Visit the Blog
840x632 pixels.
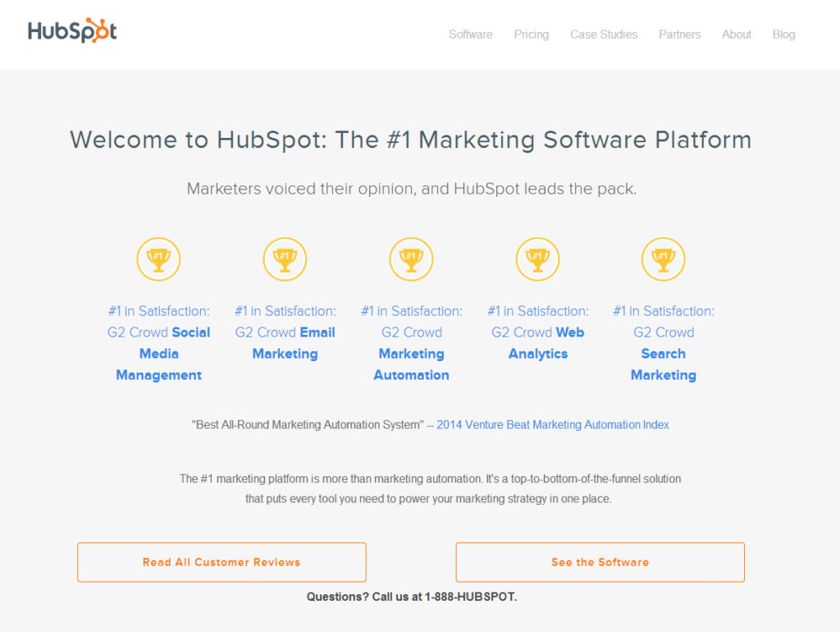pos(783,34)
